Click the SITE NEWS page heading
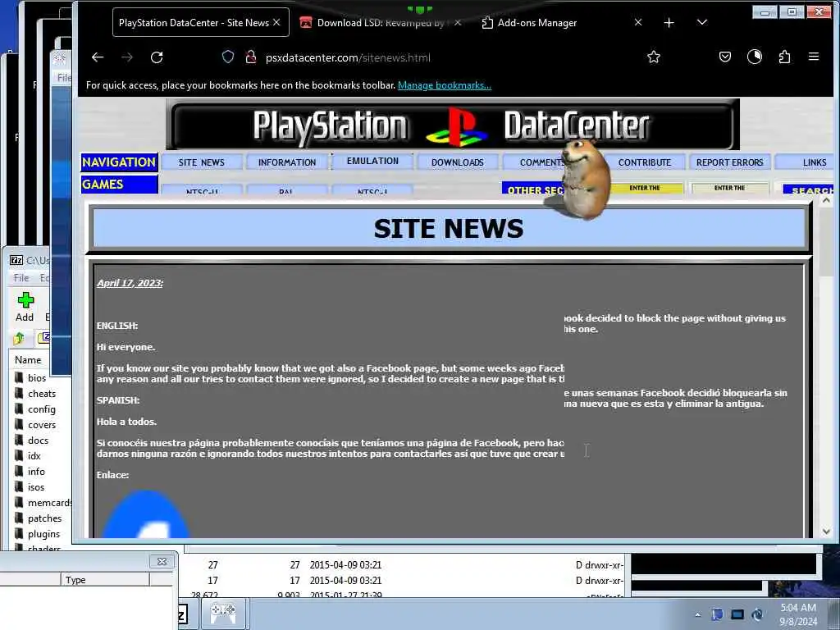 [449, 228]
